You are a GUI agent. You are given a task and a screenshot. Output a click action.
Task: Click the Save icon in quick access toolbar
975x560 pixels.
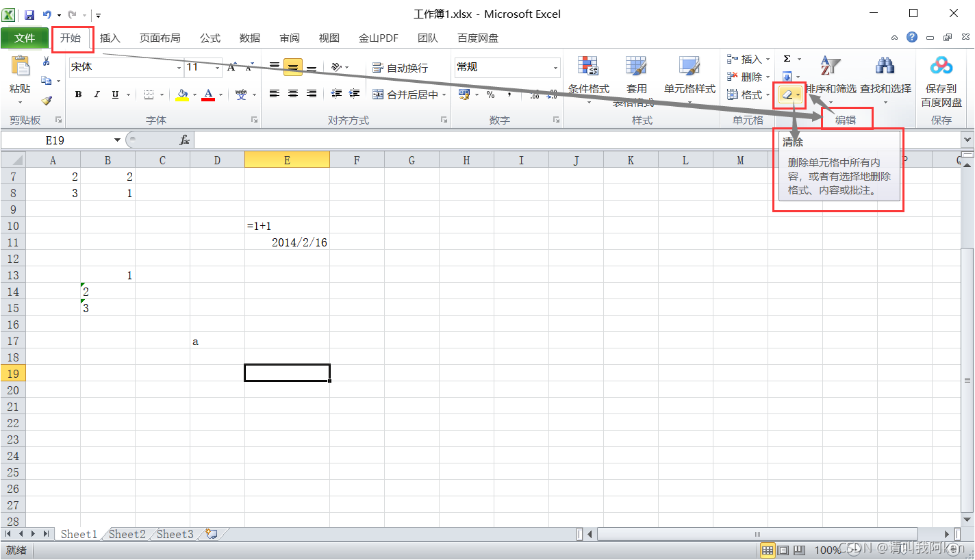click(29, 14)
